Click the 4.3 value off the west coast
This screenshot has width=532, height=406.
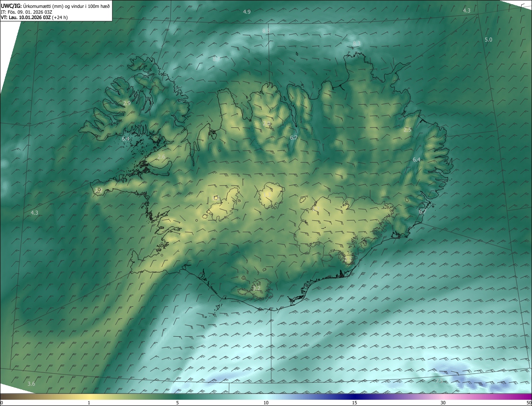coord(34,213)
